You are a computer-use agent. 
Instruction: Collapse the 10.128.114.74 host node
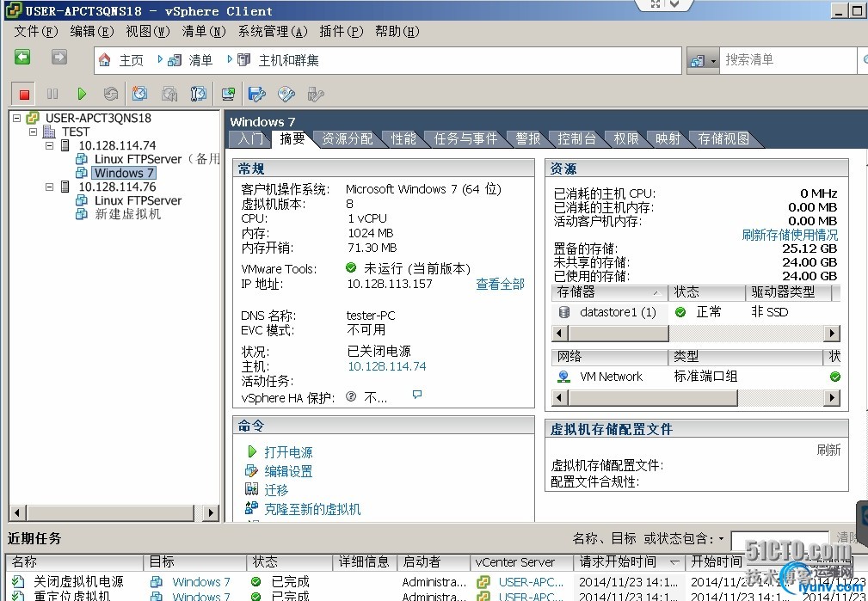49,145
